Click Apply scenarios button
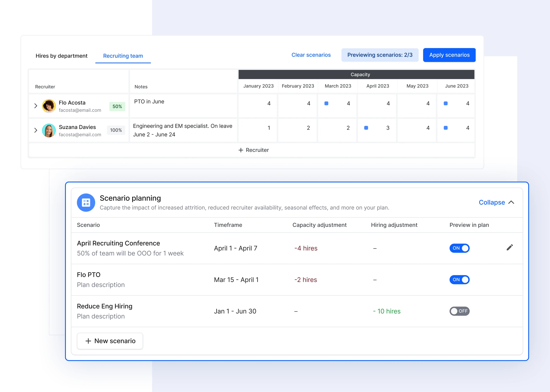Screen dimensions: 550x392 (x=449, y=55)
